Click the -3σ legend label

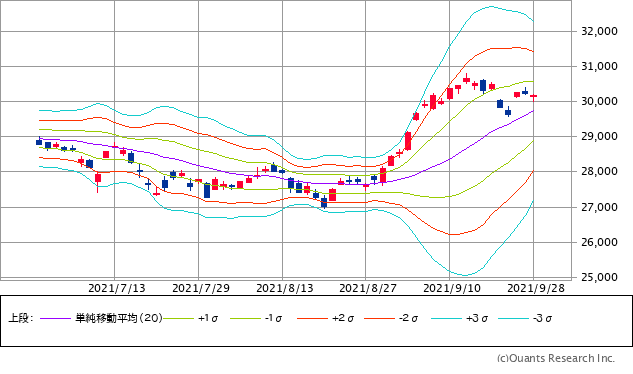click(x=542, y=318)
